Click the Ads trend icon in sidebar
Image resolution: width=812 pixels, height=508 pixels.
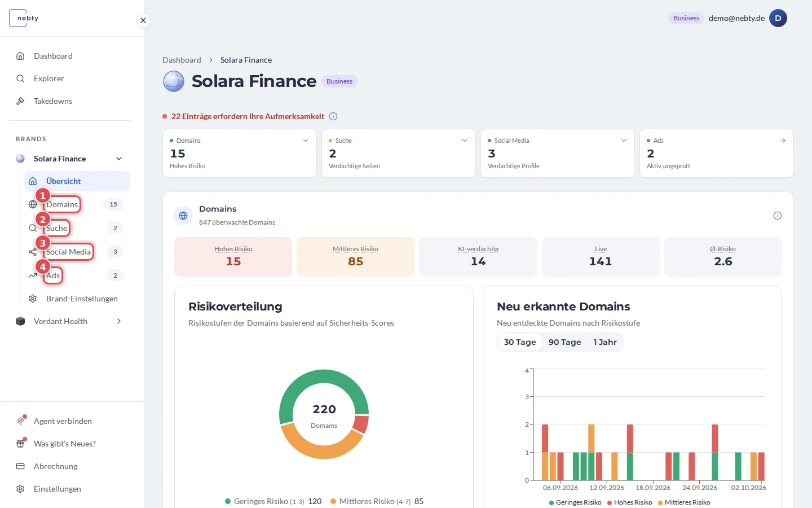click(33, 275)
